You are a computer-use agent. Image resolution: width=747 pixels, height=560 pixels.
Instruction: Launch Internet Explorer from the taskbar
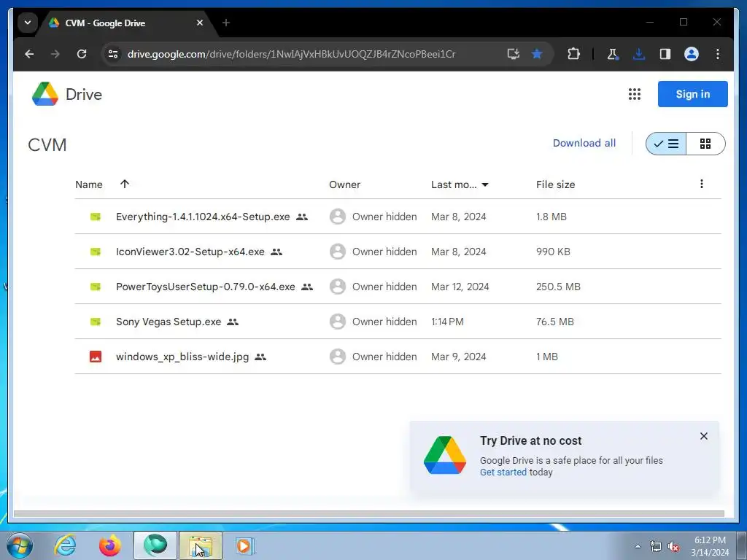tap(65, 545)
